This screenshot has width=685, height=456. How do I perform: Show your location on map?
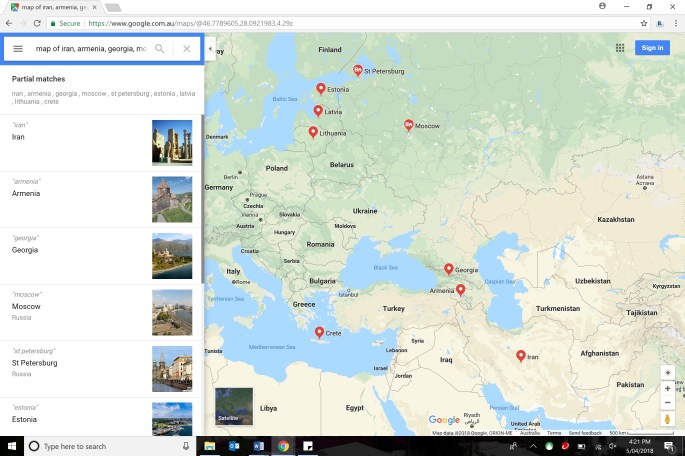click(x=667, y=373)
